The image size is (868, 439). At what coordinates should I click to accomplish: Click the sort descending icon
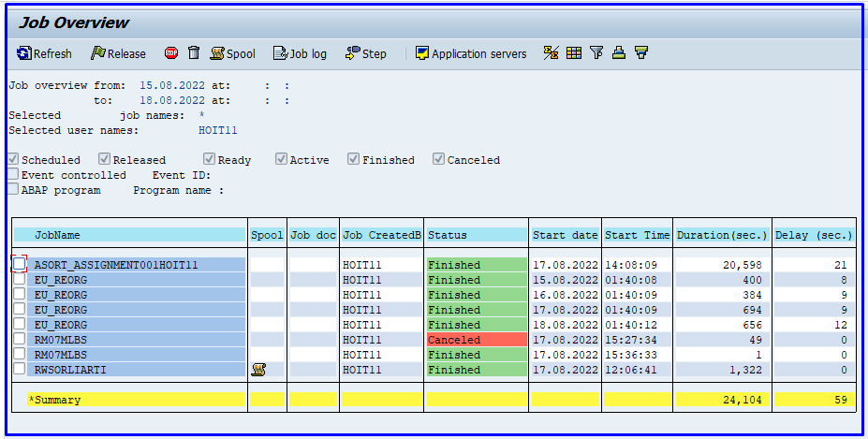641,52
